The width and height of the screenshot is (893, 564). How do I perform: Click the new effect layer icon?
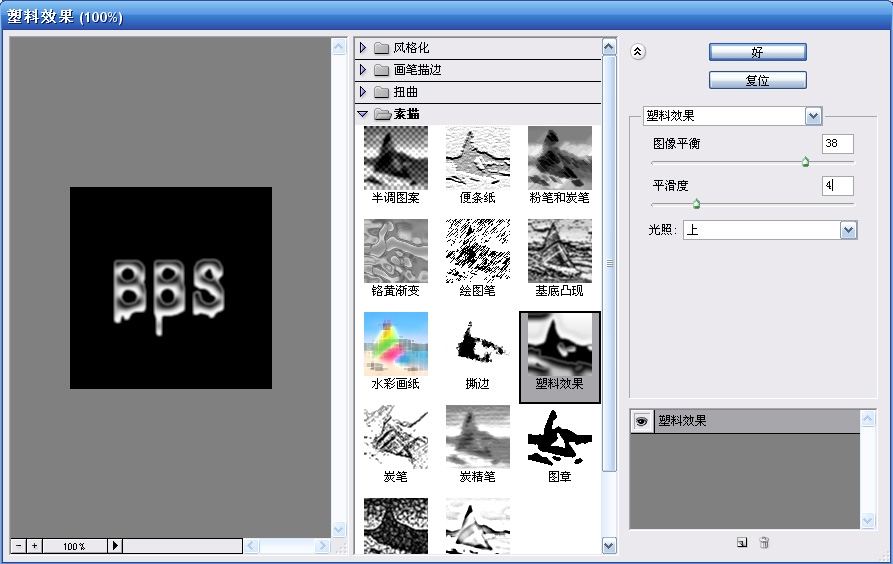tap(741, 542)
